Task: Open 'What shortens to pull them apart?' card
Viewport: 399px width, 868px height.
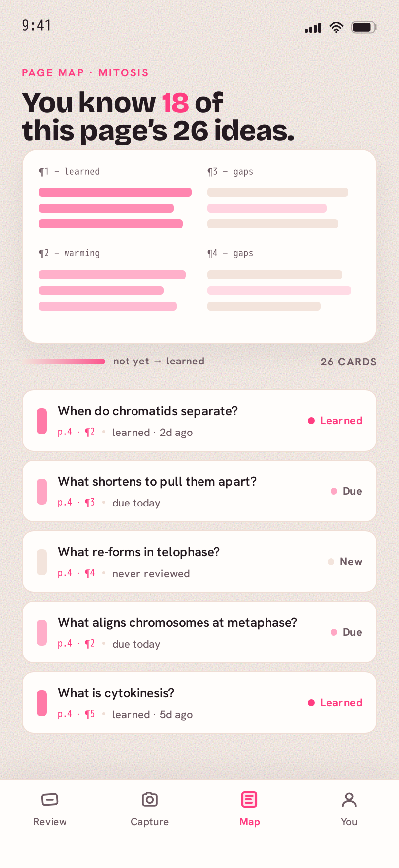Action: click(x=199, y=491)
